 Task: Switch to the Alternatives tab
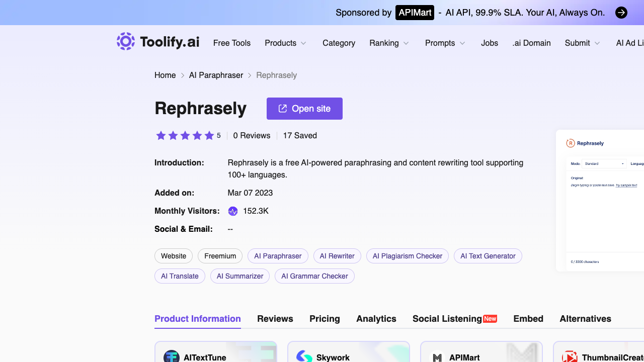585,319
